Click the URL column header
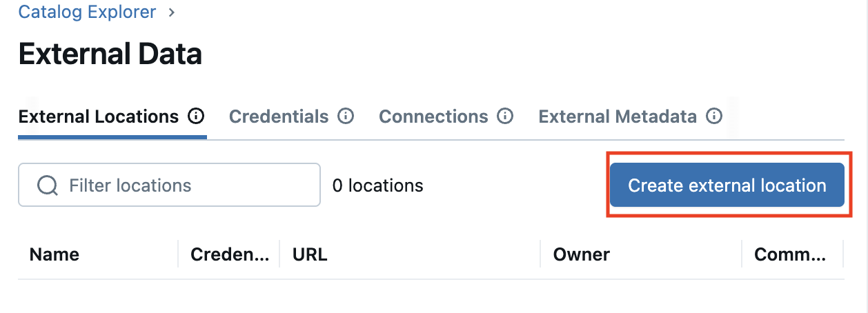The image size is (868, 313). (310, 254)
